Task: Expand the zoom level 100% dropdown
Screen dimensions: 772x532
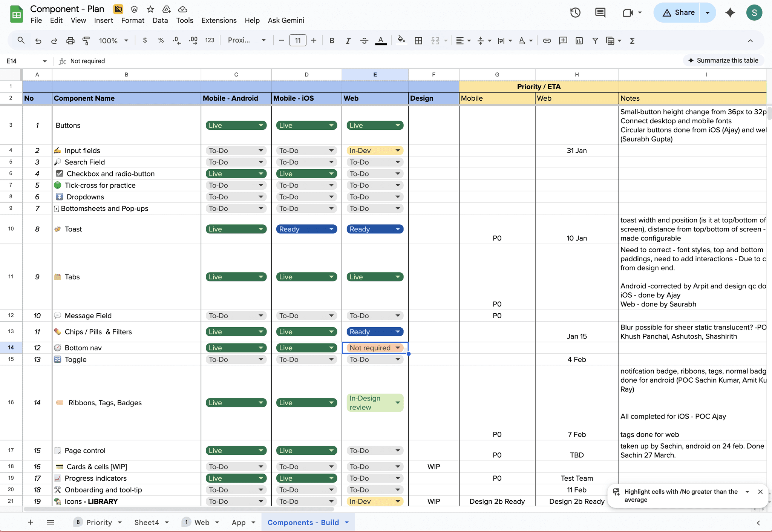Action: 113,41
